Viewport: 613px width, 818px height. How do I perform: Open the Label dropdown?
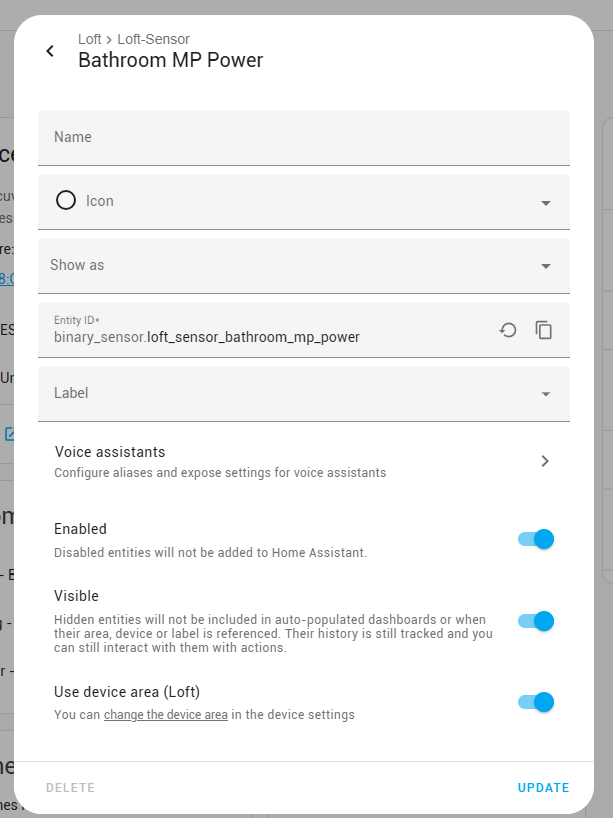[x=546, y=392]
